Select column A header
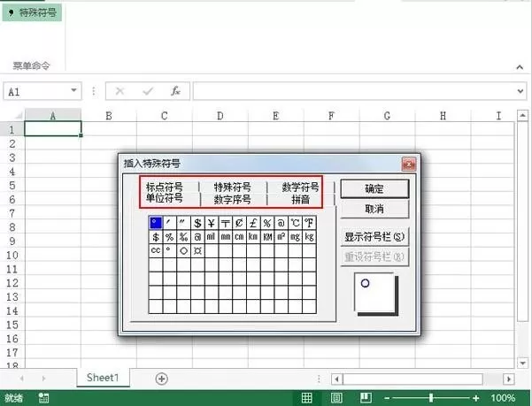 (x=53, y=116)
